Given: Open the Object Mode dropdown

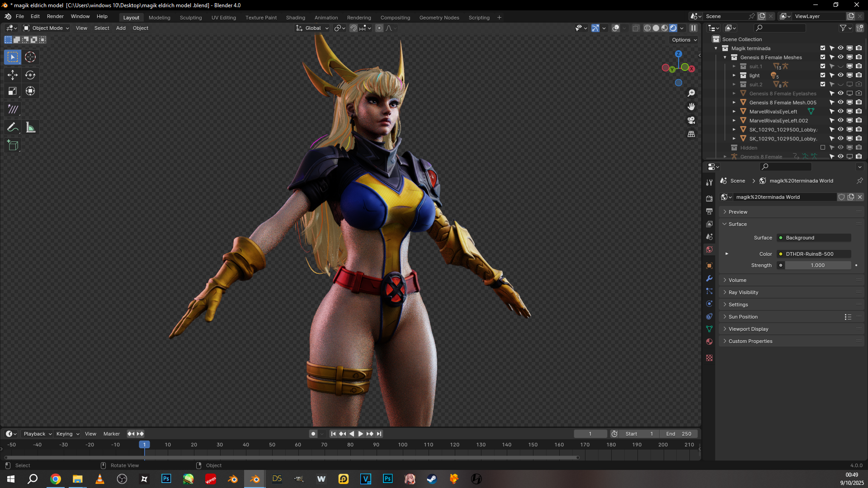Looking at the screenshot, I should tap(46, 28).
